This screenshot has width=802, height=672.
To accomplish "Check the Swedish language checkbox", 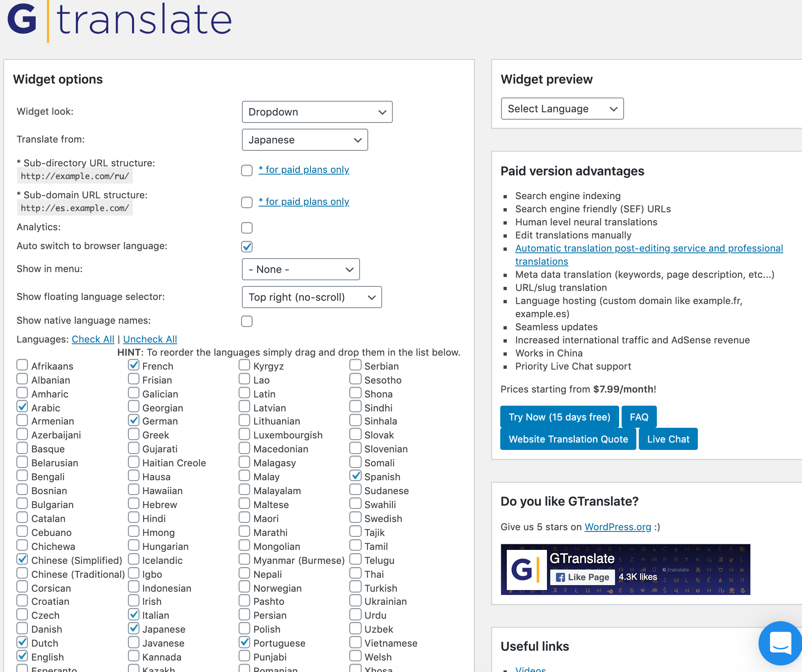I will coord(355,517).
